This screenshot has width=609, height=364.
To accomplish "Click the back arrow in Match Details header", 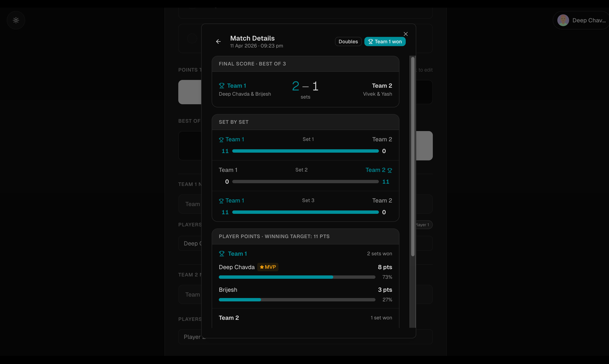I will (218, 42).
